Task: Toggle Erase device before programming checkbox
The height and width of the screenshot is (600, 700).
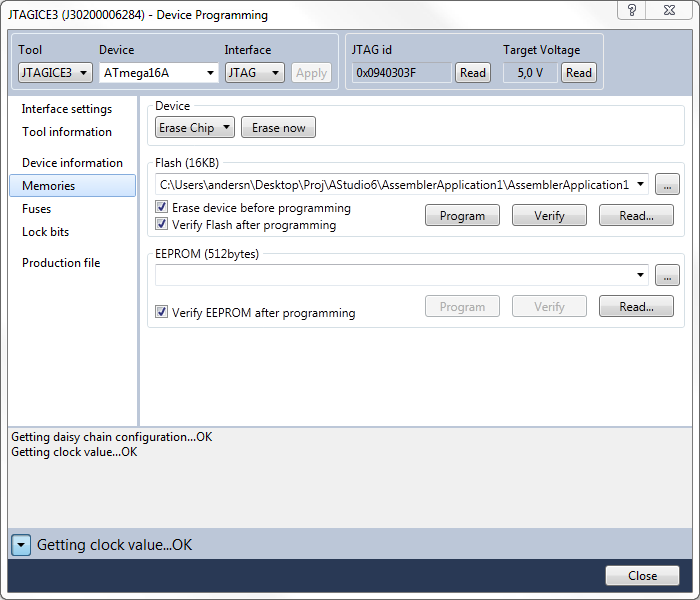Action: click(x=162, y=208)
